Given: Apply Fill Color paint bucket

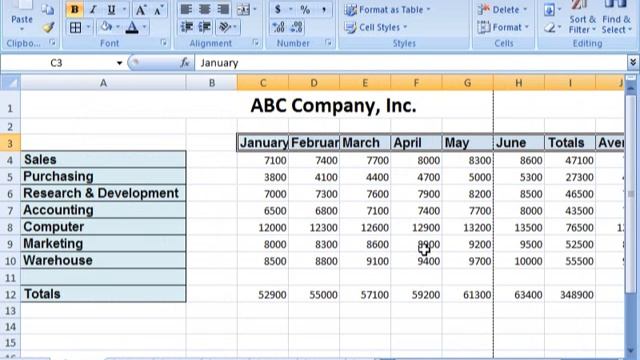Looking at the screenshot, I should [x=106, y=27].
